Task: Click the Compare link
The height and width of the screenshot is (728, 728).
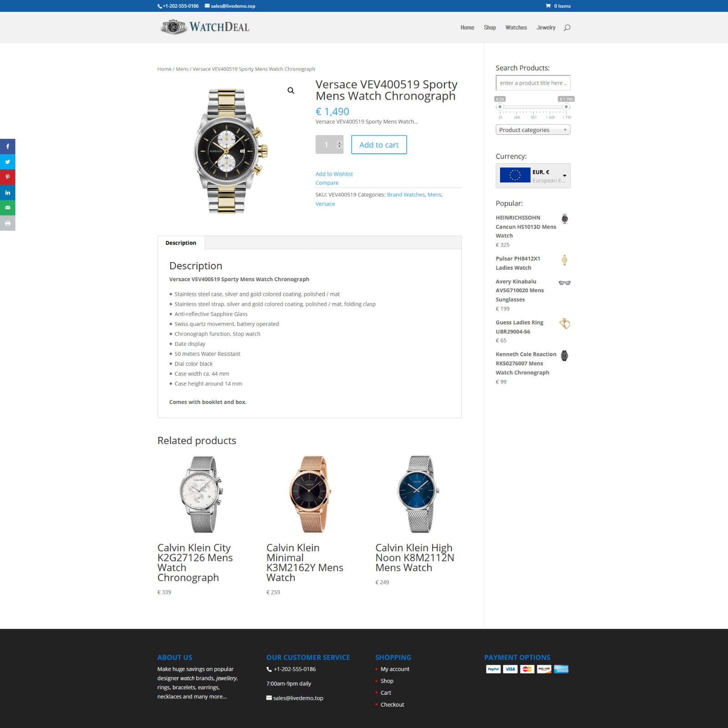Action: (327, 183)
